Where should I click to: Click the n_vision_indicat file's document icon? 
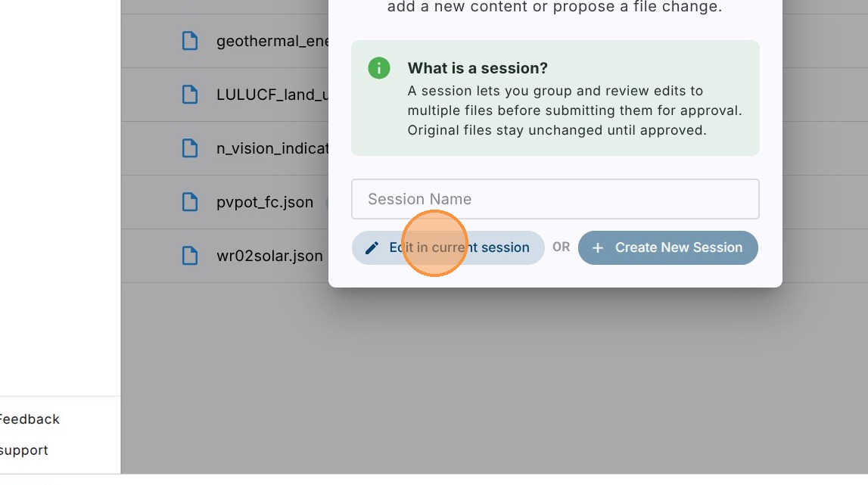coord(190,148)
